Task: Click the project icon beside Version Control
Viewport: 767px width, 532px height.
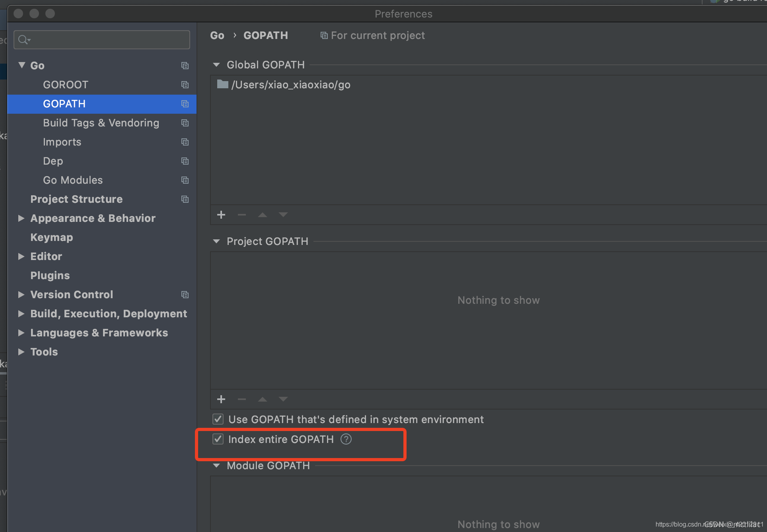Action: click(x=185, y=295)
